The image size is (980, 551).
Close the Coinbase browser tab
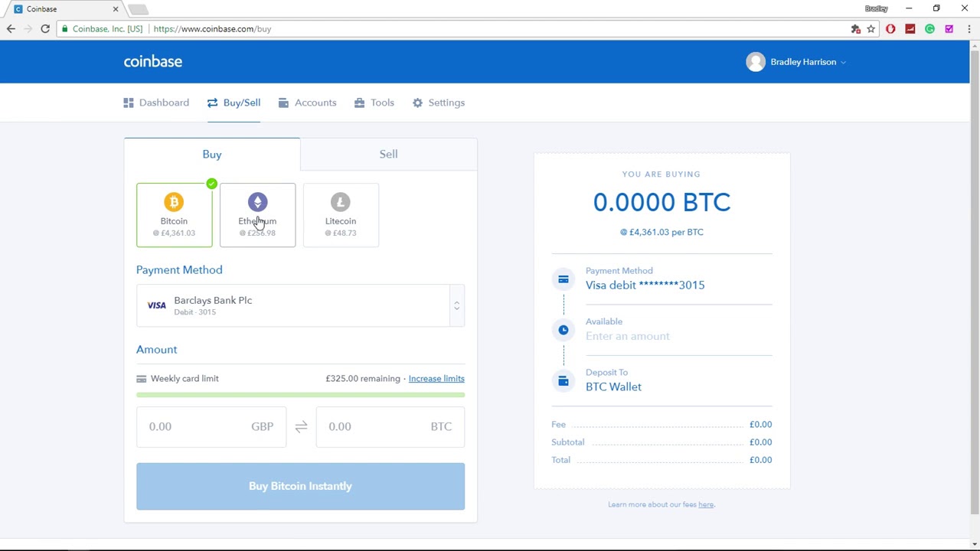coord(116,9)
